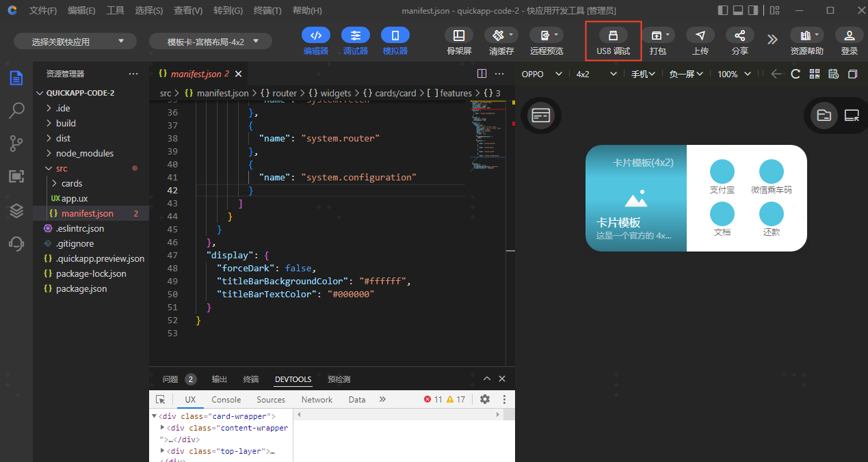Click the 上传 upload icon
Viewport: 868px width, 462px height.
click(x=700, y=36)
